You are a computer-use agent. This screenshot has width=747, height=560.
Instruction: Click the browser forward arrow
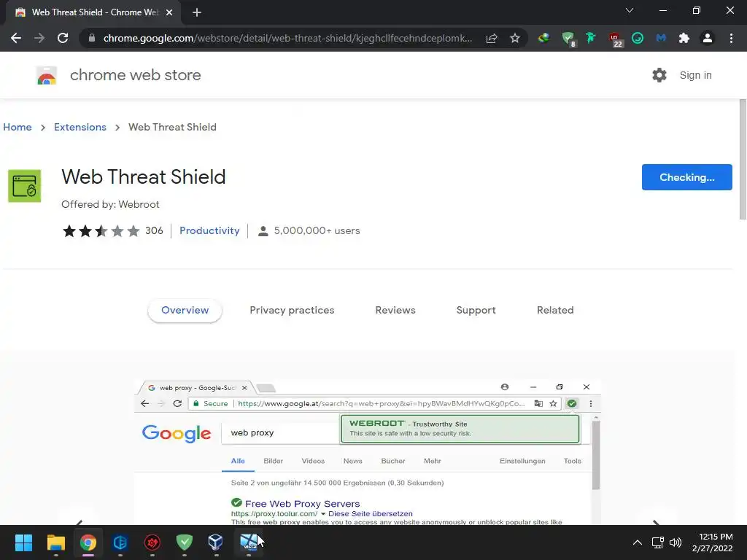tap(39, 38)
